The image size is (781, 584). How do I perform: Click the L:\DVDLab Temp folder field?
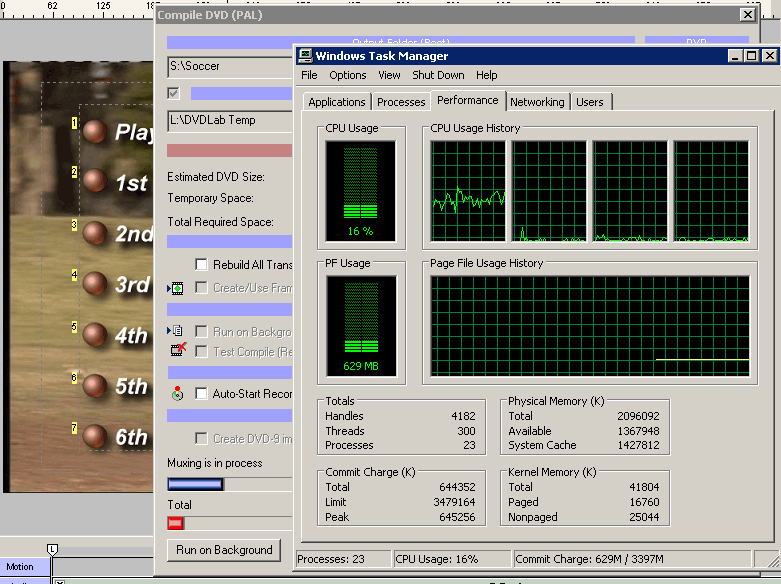[230, 121]
